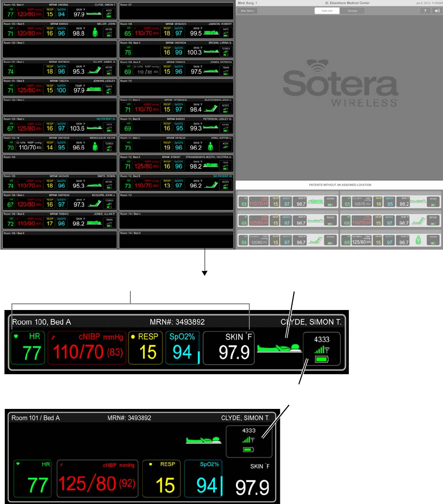Click skin temperature 100.3 for Brown, Lorna
Image resolution: width=443 pixels, height=504 pixels.
[x=194, y=52]
